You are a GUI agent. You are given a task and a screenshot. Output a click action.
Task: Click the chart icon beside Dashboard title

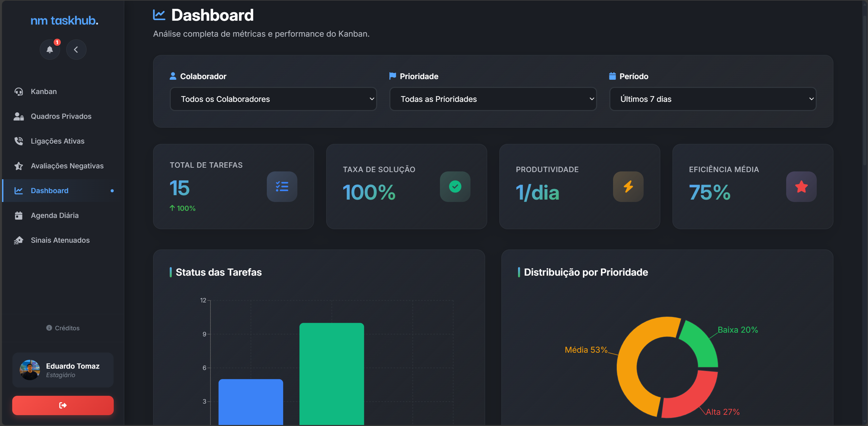pyautogui.click(x=159, y=15)
